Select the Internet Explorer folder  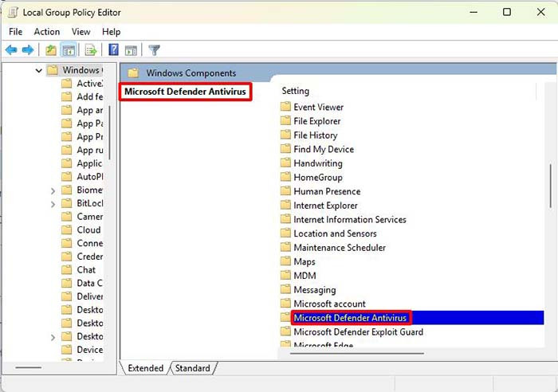pyautogui.click(x=325, y=206)
